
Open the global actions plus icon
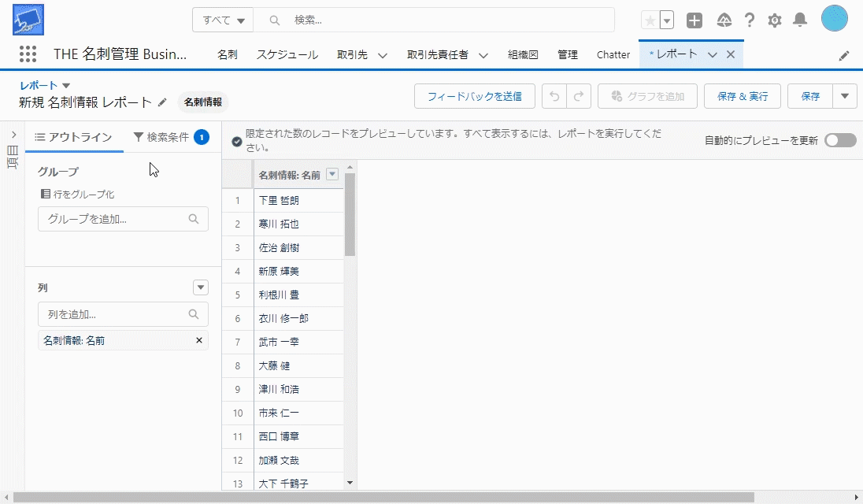(694, 20)
